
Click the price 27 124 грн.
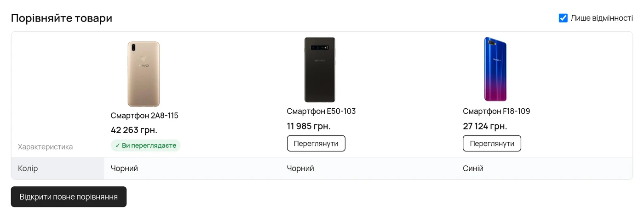[485, 126]
